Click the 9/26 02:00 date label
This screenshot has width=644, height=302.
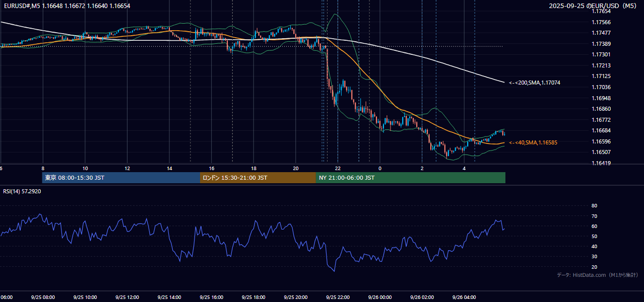click(422, 297)
